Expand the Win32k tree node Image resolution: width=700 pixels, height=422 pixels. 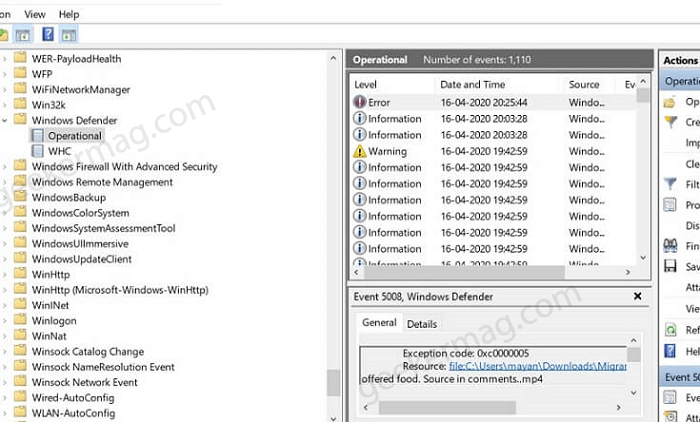[4, 105]
